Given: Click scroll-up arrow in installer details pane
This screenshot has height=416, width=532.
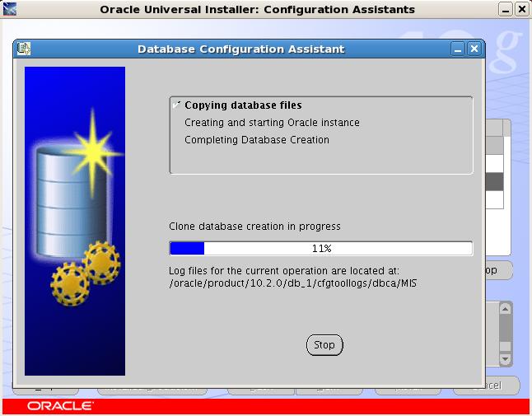Looking at the screenshot, I should [505, 309].
